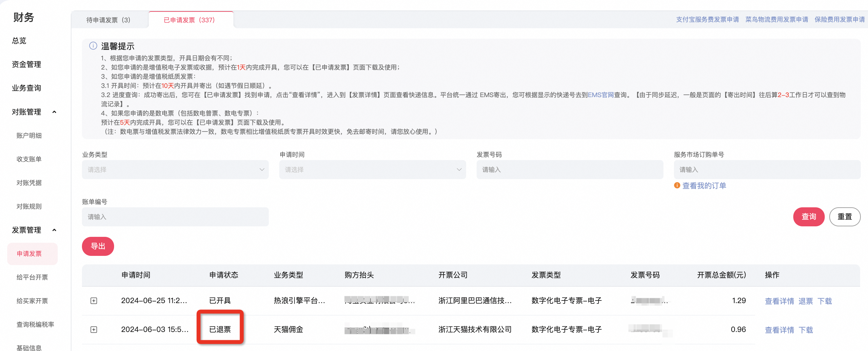Click 退票 for the 1.29 invoice

pyautogui.click(x=806, y=301)
